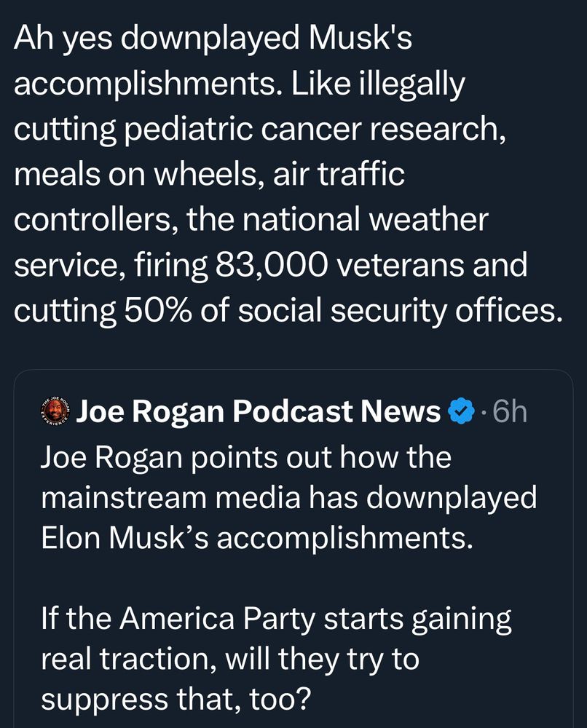
Task: Tap 'meals on wheels' text
Action: pyautogui.click(x=135, y=175)
